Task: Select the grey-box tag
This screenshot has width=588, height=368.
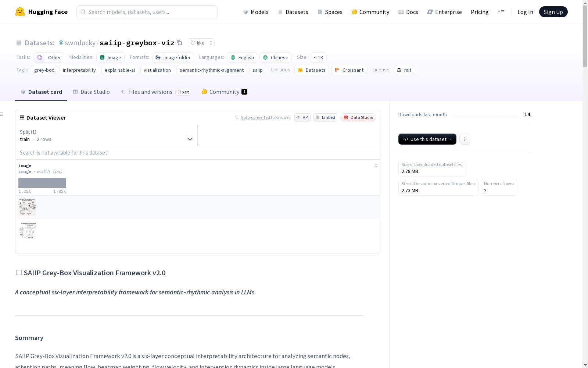Action: click(x=44, y=70)
